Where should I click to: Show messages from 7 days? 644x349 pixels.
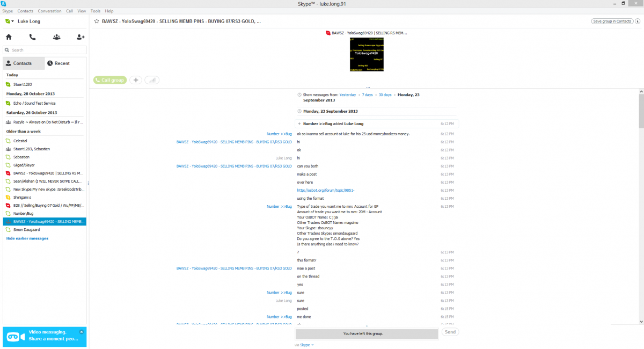(367, 94)
